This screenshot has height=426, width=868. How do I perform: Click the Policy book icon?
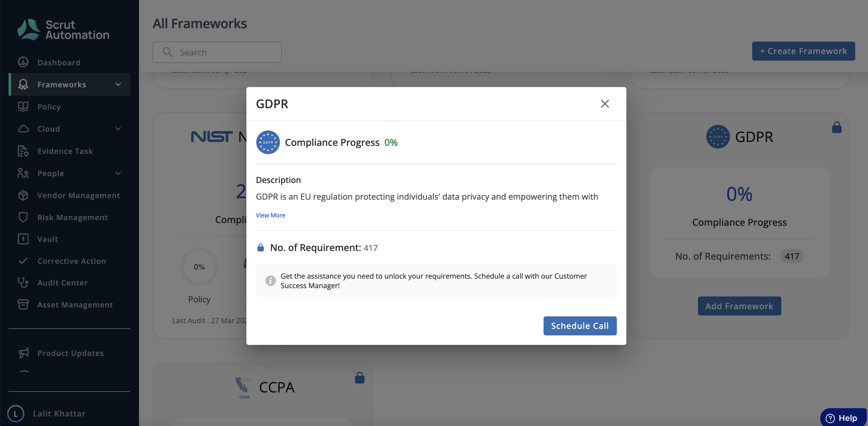[x=23, y=107]
